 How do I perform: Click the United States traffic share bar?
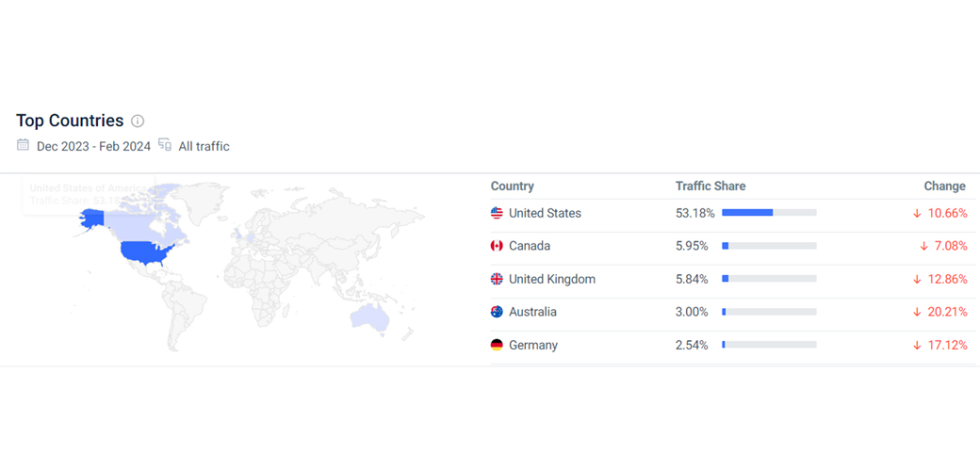768,214
